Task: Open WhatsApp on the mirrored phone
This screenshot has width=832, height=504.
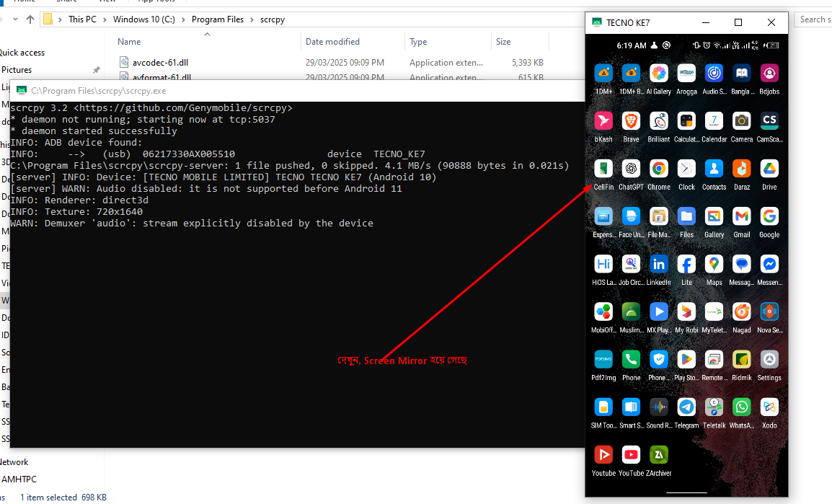Action: [741, 407]
